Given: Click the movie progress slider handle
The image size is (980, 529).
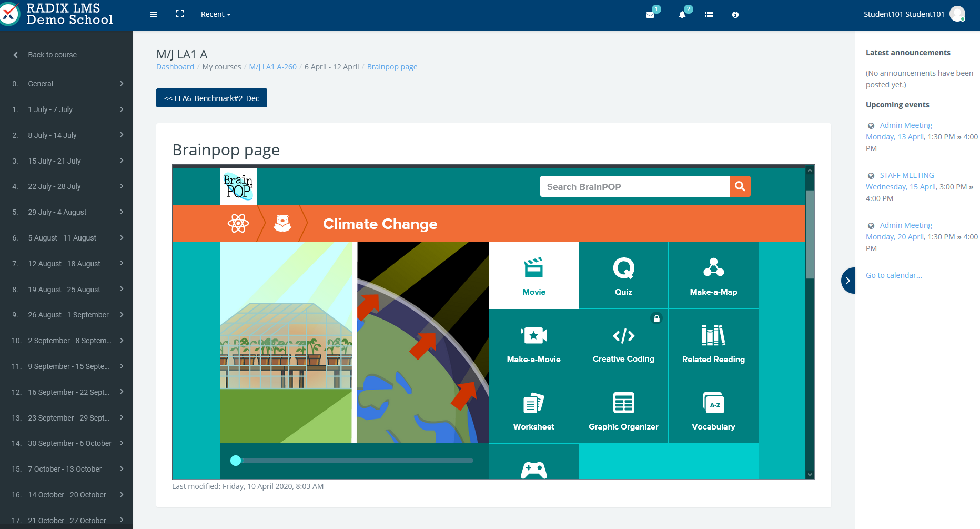Looking at the screenshot, I should coord(236,461).
